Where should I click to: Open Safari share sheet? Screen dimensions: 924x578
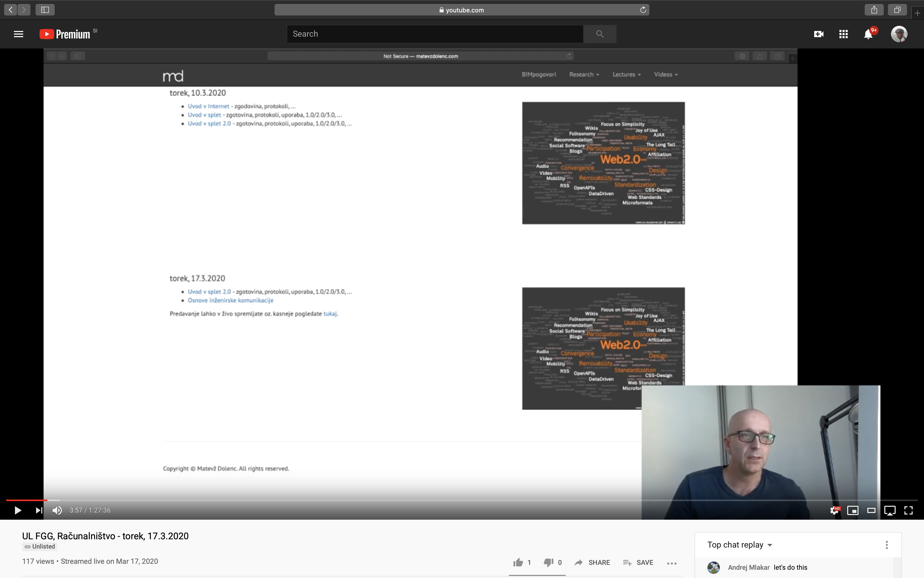pyautogui.click(x=874, y=10)
